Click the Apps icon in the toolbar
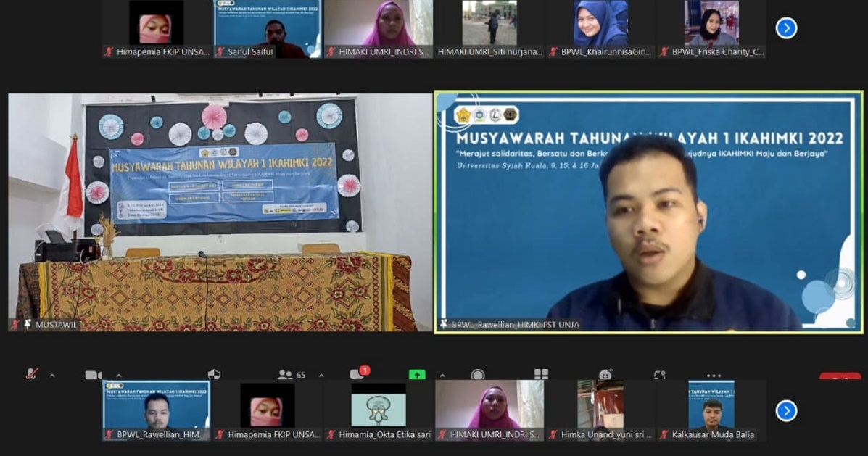 [659, 375]
